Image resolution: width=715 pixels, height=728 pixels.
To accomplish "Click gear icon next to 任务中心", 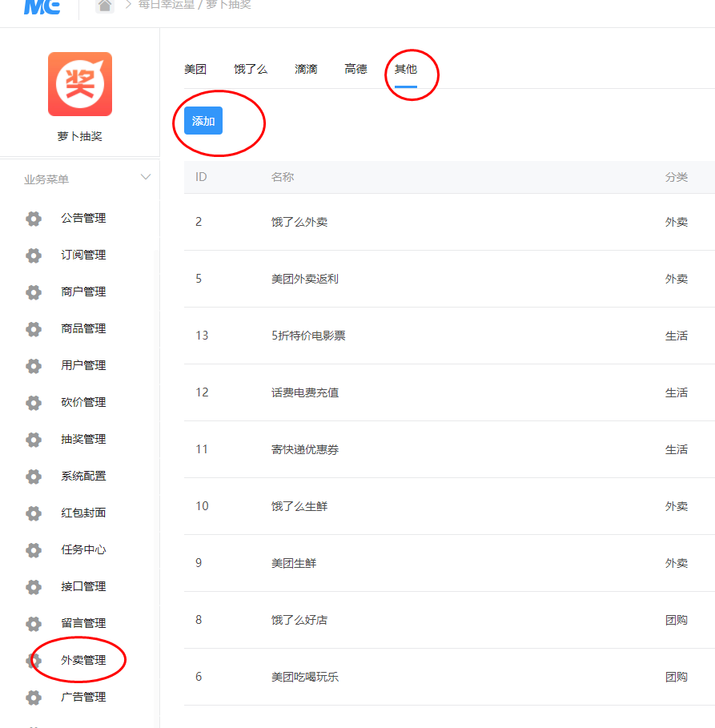I will [x=34, y=550].
